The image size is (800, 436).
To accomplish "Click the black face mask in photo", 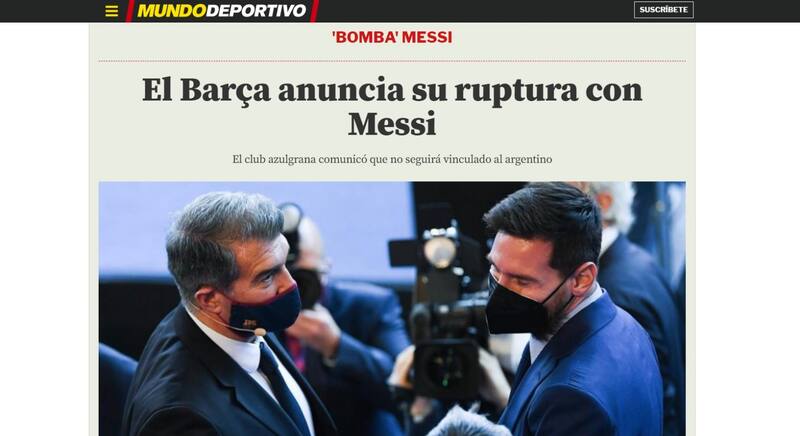I will 526,304.
